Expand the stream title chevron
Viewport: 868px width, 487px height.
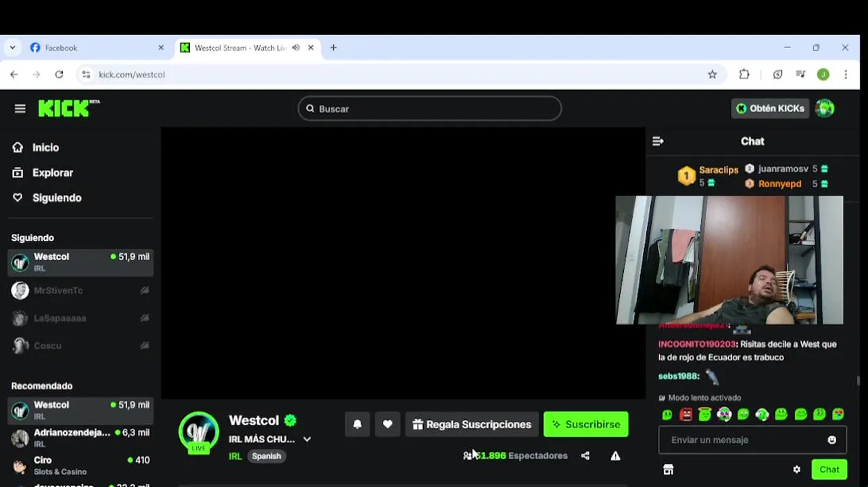point(307,439)
